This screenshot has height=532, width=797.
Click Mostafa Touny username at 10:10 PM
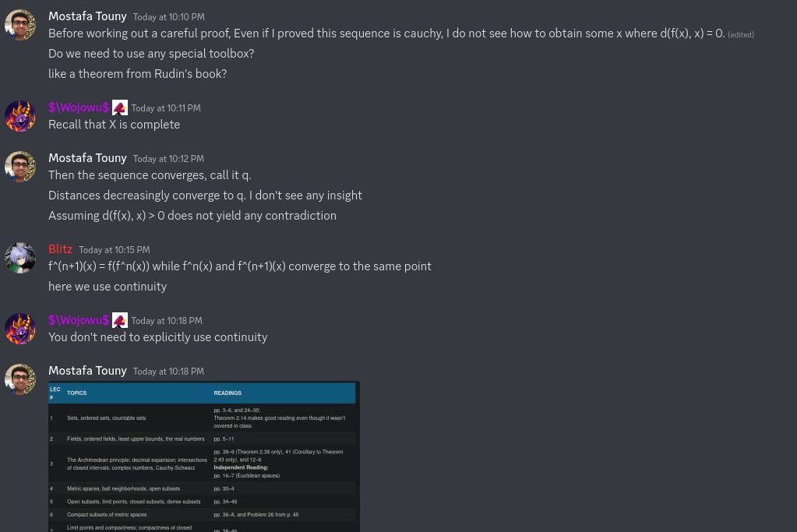(x=87, y=16)
